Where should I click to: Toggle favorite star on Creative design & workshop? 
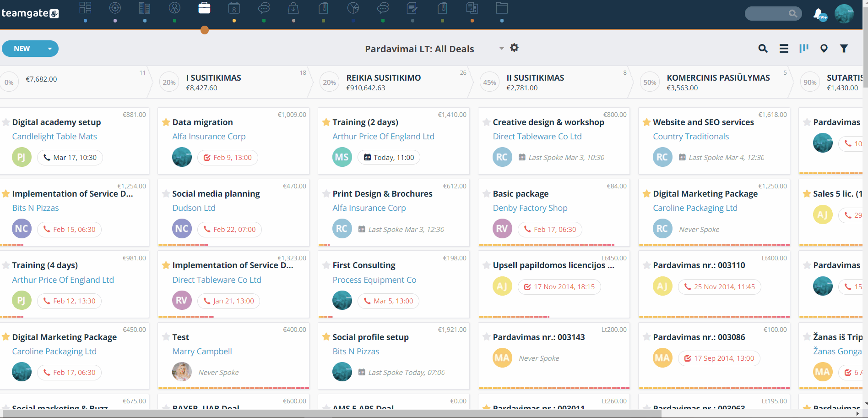[x=487, y=122]
